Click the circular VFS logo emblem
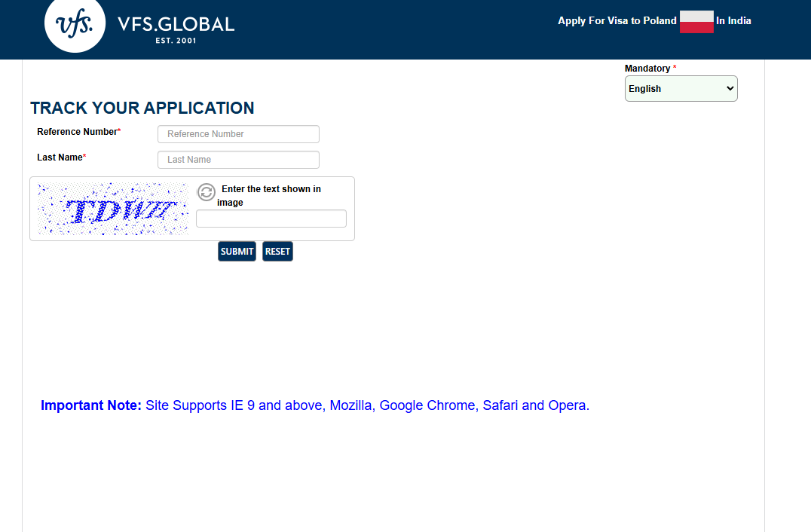Screen dimensions: 811x532 pyautogui.click(x=75, y=25)
